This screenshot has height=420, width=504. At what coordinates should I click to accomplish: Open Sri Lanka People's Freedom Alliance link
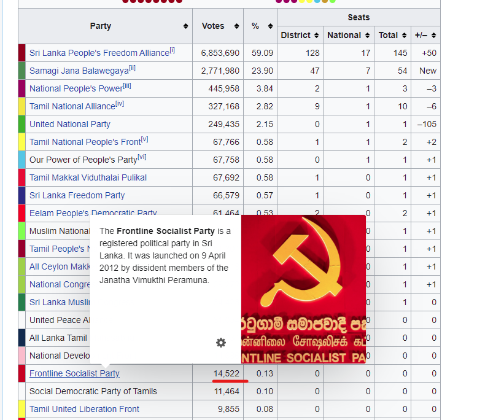point(99,53)
